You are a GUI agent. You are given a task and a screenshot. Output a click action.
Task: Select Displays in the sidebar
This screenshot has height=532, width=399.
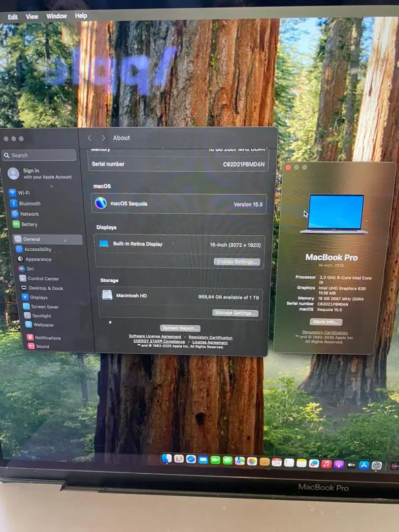35,297
